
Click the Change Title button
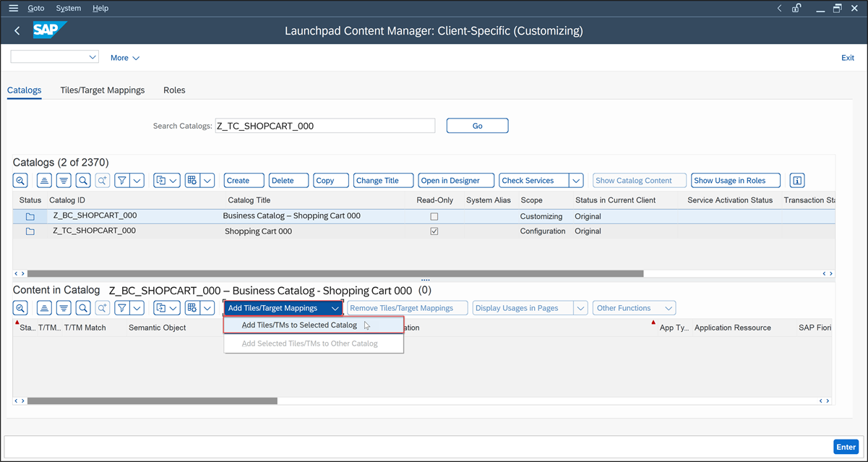pos(383,181)
